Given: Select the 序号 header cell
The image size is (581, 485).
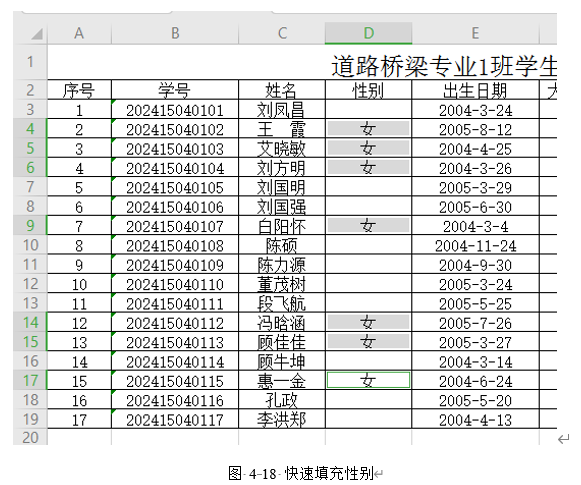Looking at the screenshot, I should pyautogui.click(x=79, y=90).
